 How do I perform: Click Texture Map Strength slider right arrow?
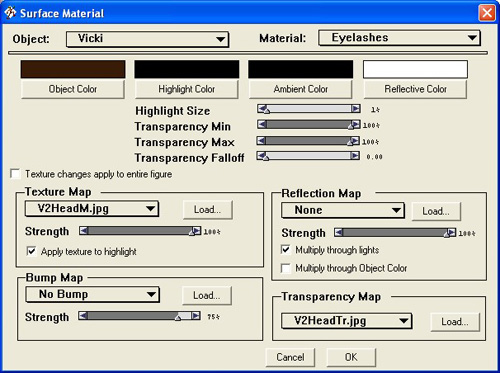[x=197, y=231]
